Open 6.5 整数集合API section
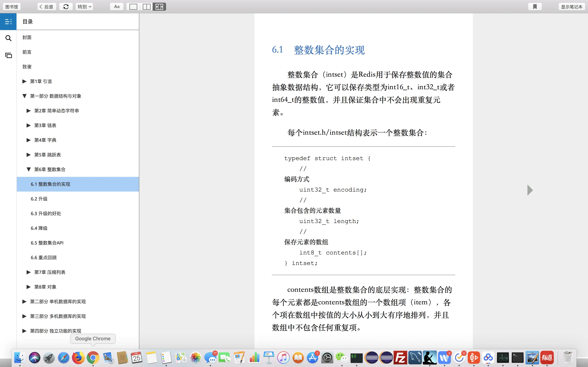The image size is (588, 367). (47, 243)
